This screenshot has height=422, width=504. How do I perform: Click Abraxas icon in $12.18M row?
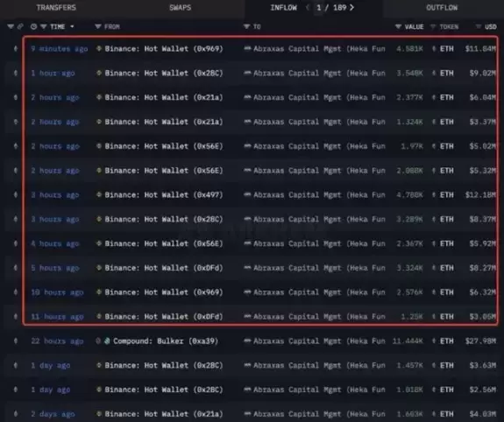click(247, 194)
